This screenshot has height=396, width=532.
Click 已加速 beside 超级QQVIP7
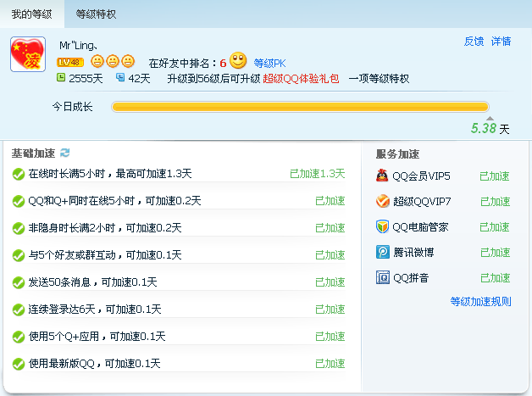click(x=495, y=202)
